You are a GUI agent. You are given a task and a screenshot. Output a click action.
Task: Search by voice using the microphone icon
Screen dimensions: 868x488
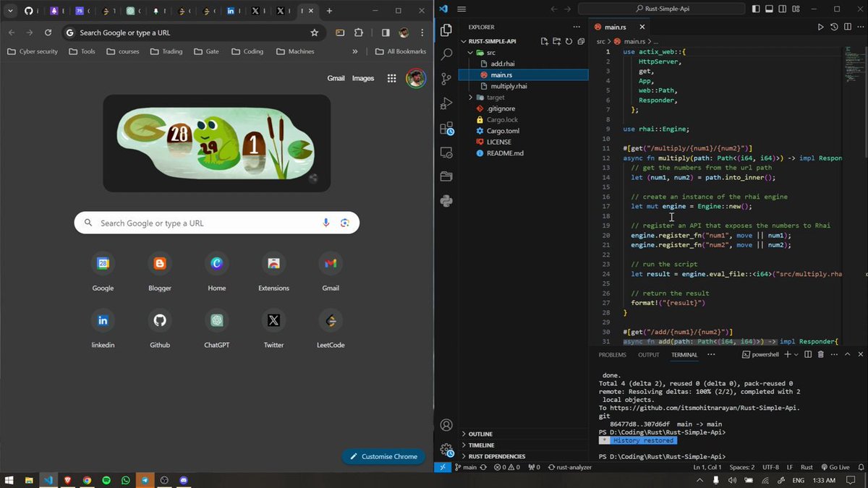(x=326, y=223)
